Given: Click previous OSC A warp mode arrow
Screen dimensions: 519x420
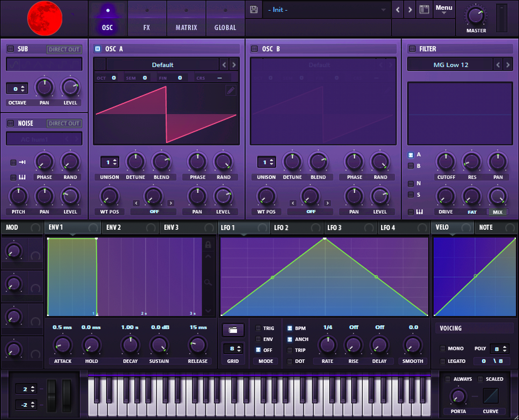Looking at the screenshot, I should point(137,203).
